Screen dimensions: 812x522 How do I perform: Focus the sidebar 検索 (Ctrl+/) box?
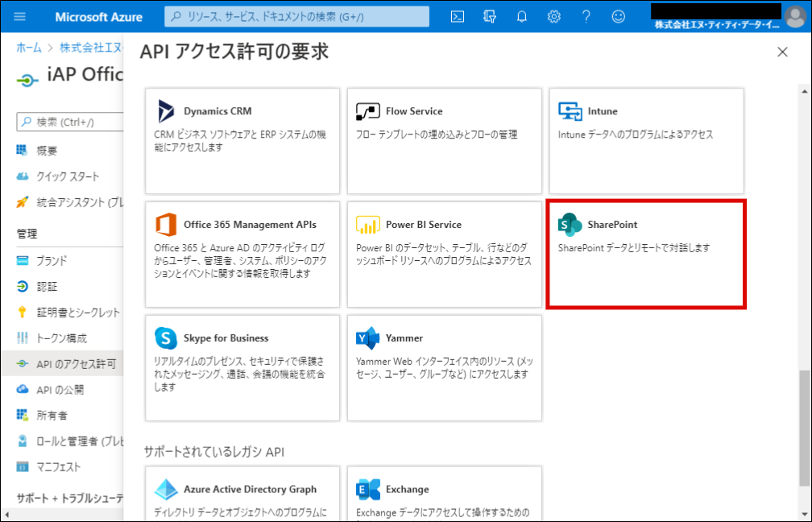(70, 122)
